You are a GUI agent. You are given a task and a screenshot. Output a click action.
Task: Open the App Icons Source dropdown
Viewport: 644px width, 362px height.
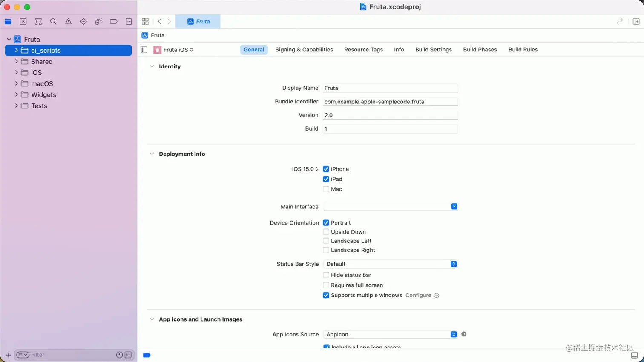tap(390, 334)
